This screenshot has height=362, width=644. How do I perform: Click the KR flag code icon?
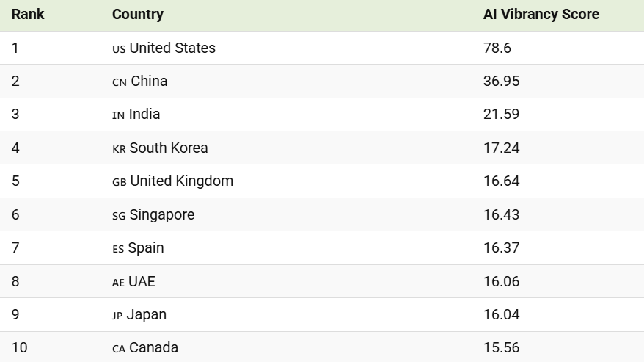click(x=119, y=149)
